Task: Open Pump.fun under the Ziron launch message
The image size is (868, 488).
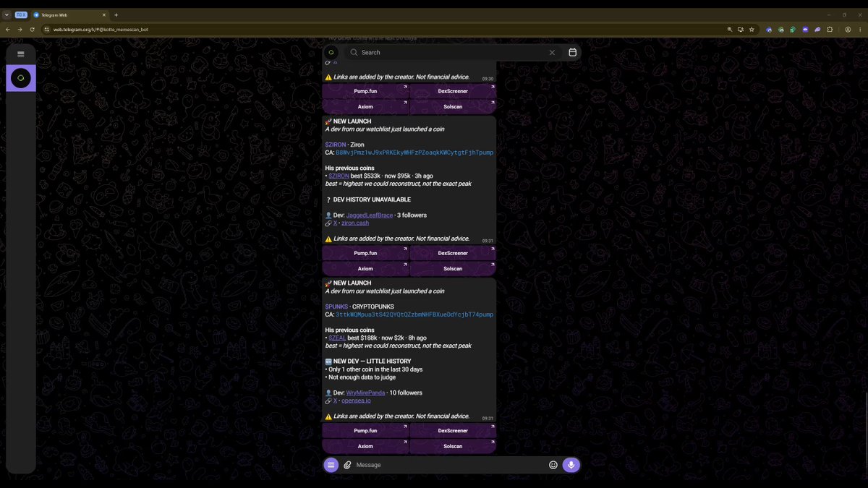Action: pyautogui.click(x=365, y=253)
